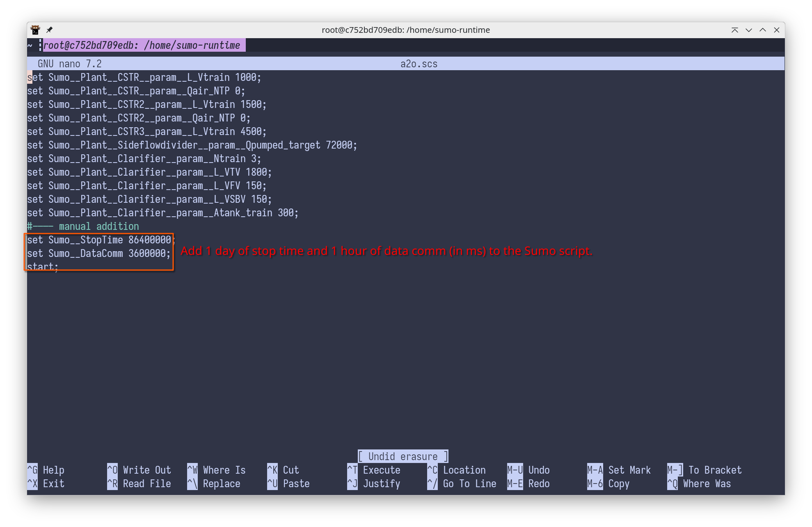Minimize the terminal window with chevron-down icon
This screenshot has width=812, height=527.
pos(748,30)
